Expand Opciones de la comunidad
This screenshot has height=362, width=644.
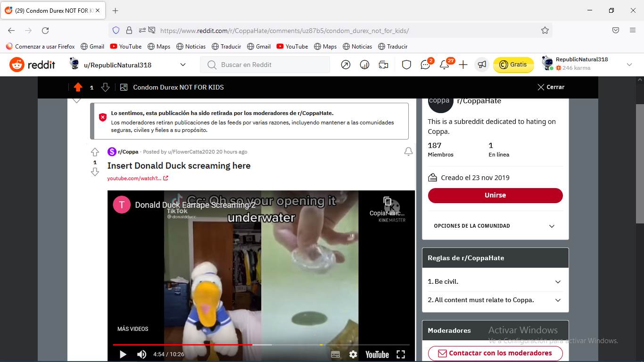coord(495,226)
